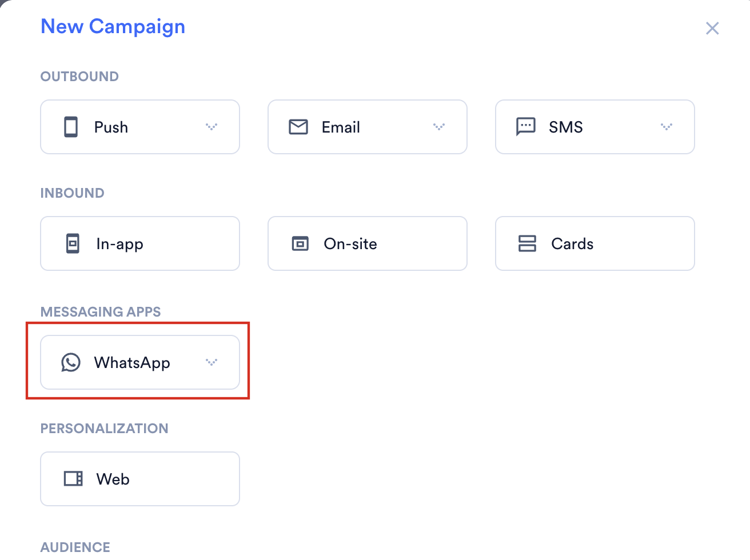Click the Cards stacked icon
Screen dimensions: 750x560
coord(527,243)
